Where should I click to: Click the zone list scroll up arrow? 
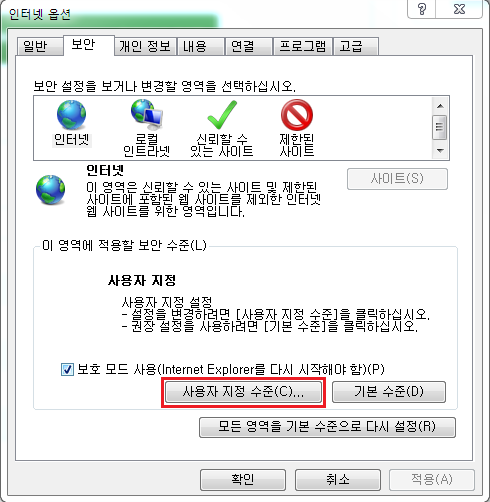coord(440,106)
